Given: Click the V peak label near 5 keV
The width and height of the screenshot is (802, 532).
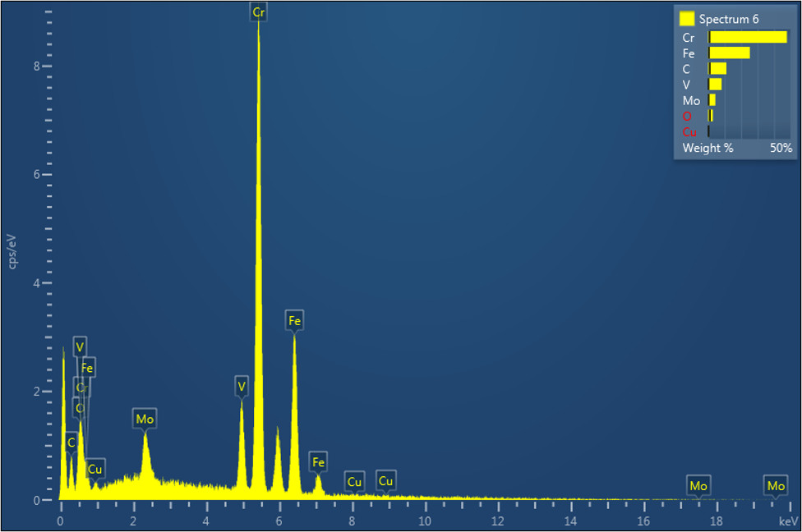Looking at the screenshot, I should [242, 386].
